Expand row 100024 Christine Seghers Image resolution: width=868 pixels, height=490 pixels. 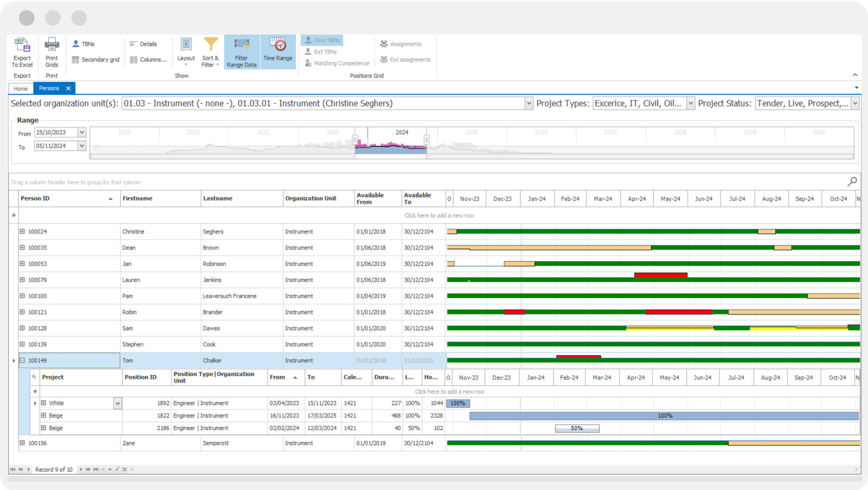(22, 231)
